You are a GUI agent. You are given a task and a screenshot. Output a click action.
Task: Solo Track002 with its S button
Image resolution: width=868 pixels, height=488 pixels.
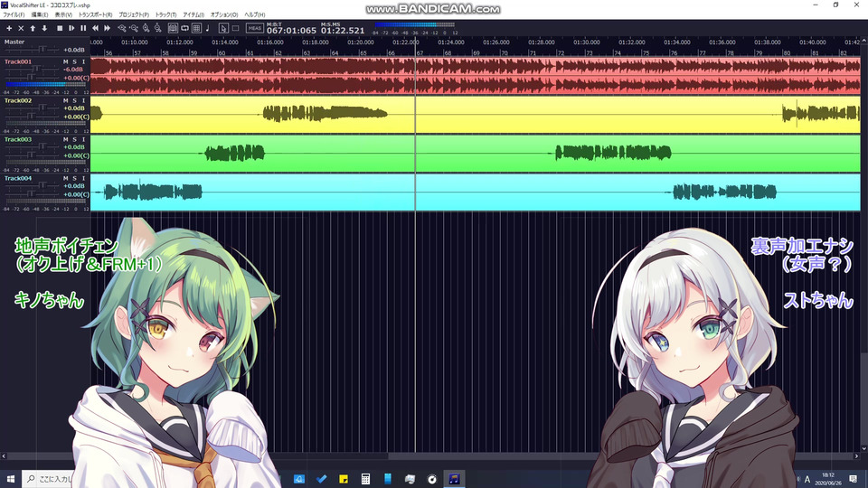(x=75, y=100)
